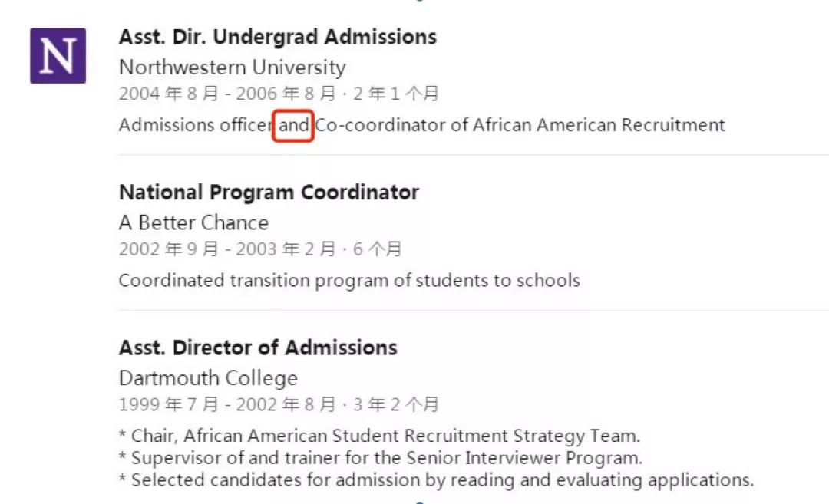Select the 1999–2002 Dartmouth date range
Viewport: 829px width, 504px height.
[x=279, y=405]
